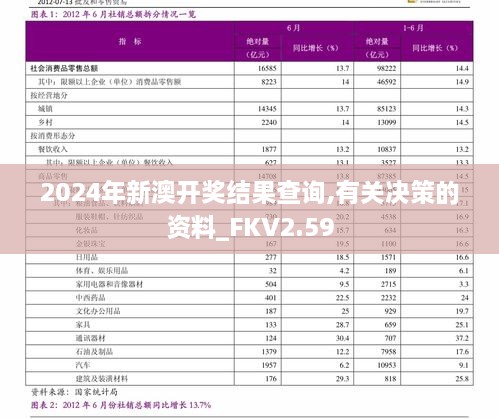Select the '家用电器和音像器材' row label
Image resolution: width=499 pixels, height=419 pixels.
click(109, 284)
